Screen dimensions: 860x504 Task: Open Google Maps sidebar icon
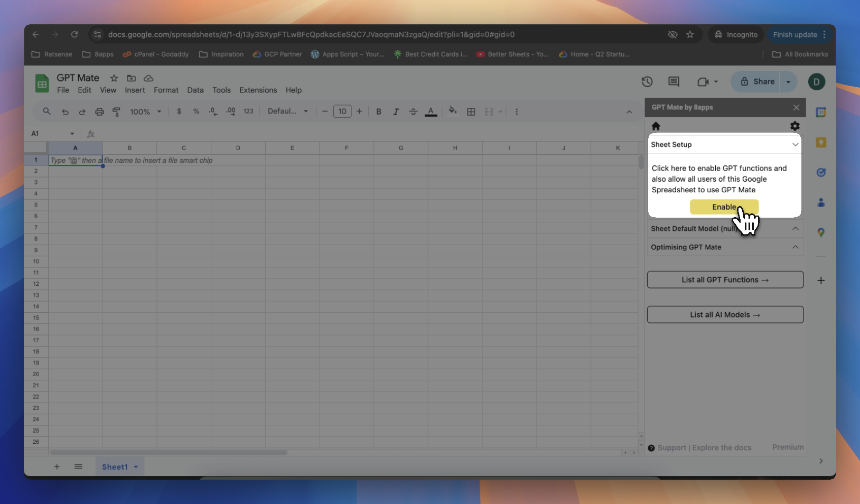(821, 232)
